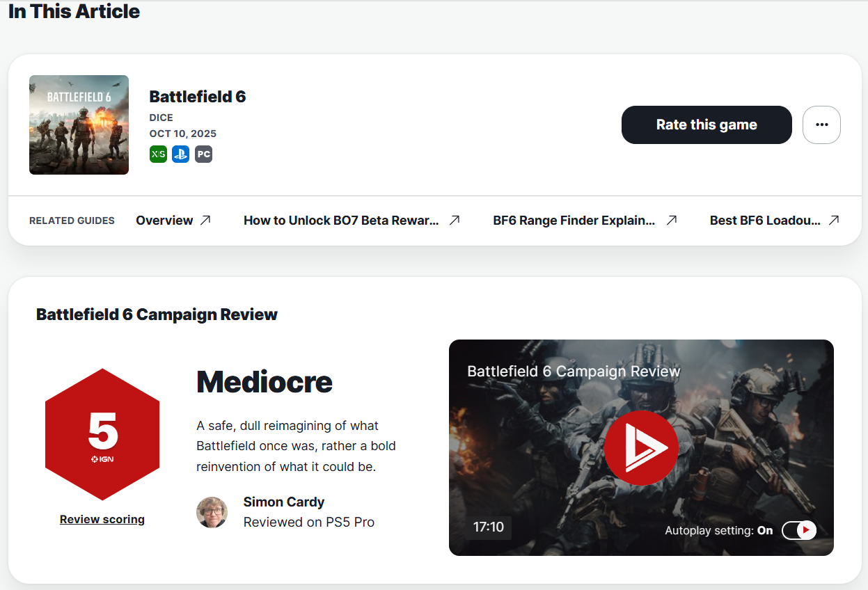Screen dimensions: 868x590
Task: Click the PlayStation platform icon
Action: (181, 154)
